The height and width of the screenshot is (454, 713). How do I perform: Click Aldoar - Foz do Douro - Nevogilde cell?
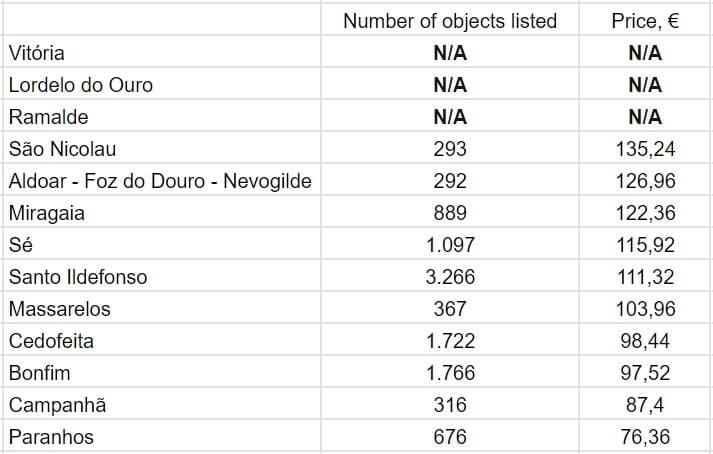point(160,181)
